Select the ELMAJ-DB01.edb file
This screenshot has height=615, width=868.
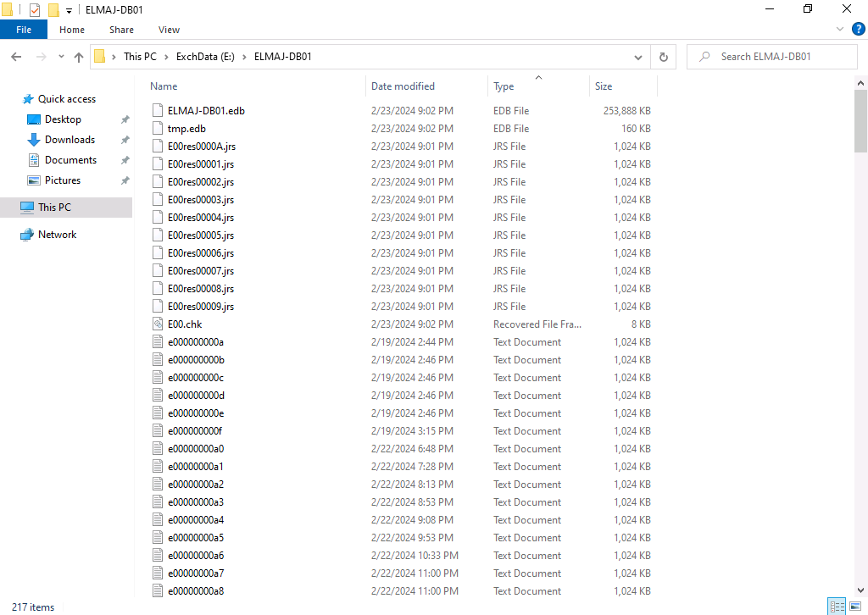pos(206,110)
